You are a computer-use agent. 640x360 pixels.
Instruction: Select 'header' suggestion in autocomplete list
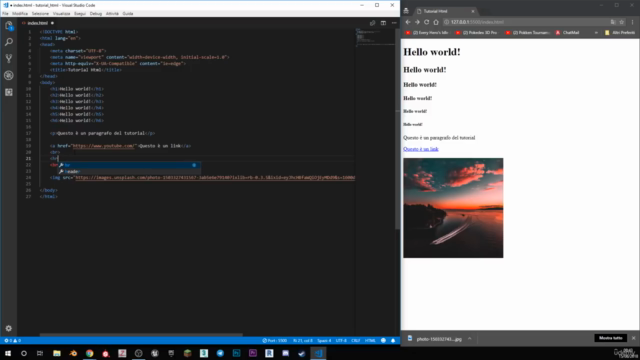(129, 171)
